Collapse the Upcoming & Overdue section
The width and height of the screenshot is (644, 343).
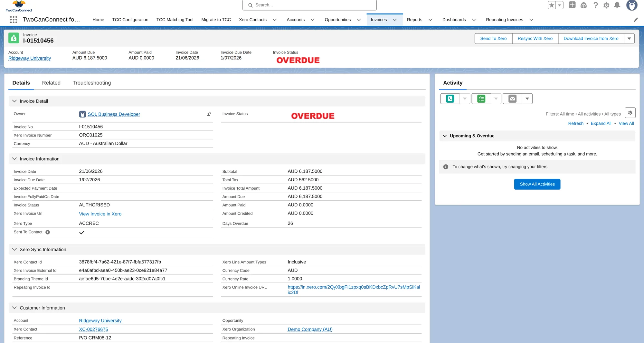[445, 136]
